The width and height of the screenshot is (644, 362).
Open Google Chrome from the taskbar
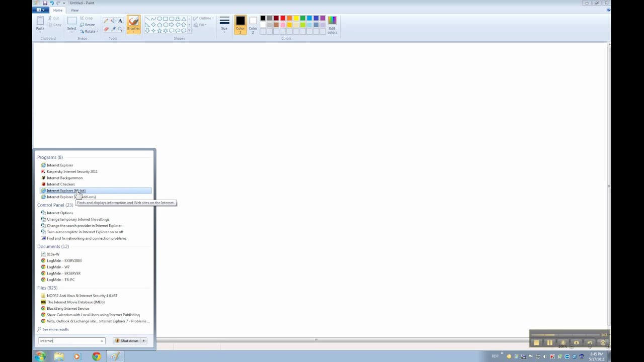pyautogui.click(x=96, y=356)
